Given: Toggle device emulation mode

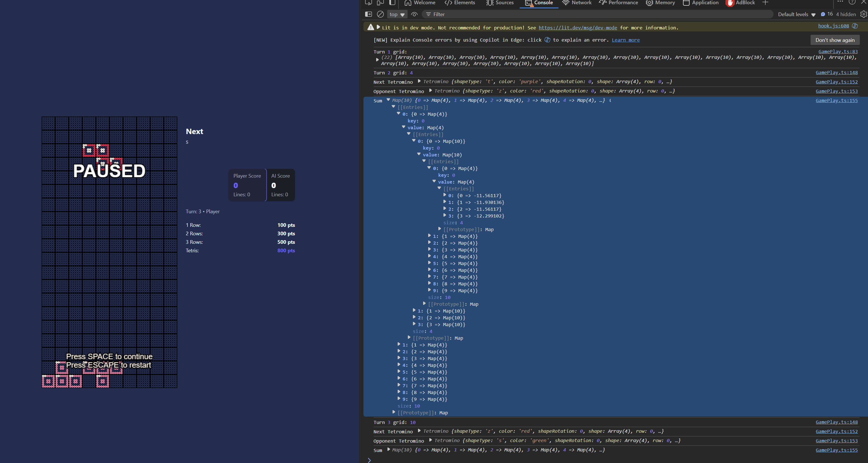Looking at the screenshot, I should pyautogui.click(x=380, y=3).
